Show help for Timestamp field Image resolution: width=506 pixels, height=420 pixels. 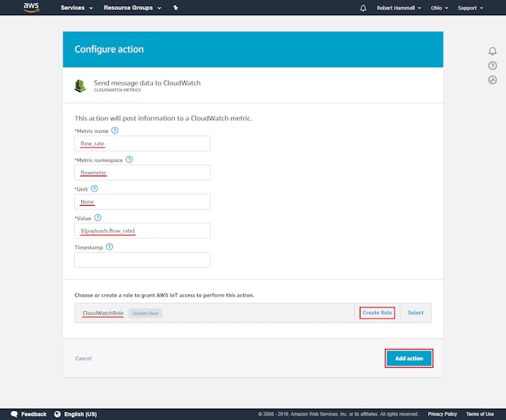(109, 247)
